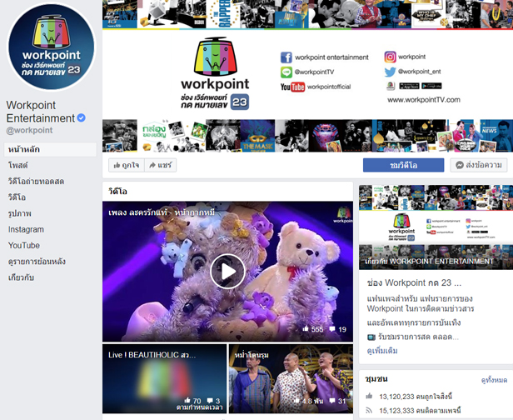
Task: Click the ส่งข้อความ message button
Action: (x=479, y=165)
